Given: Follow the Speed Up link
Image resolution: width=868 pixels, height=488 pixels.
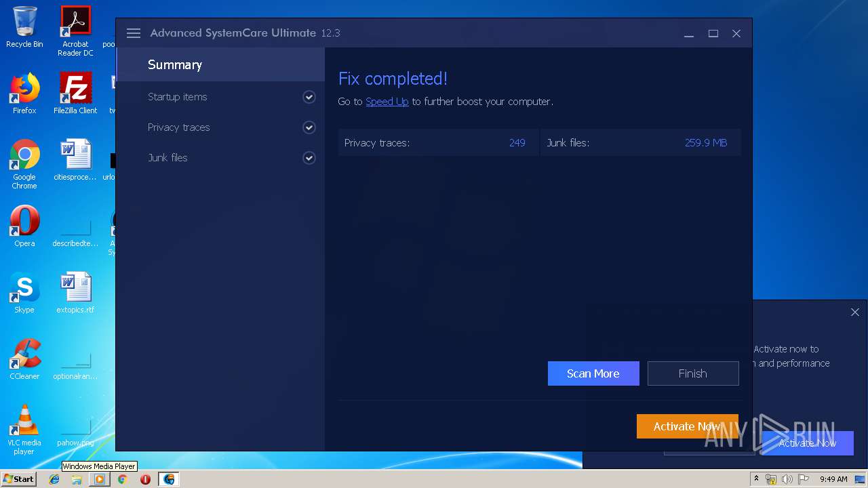Looking at the screenshot, I should pyautogui.click(x=387, y=102).
